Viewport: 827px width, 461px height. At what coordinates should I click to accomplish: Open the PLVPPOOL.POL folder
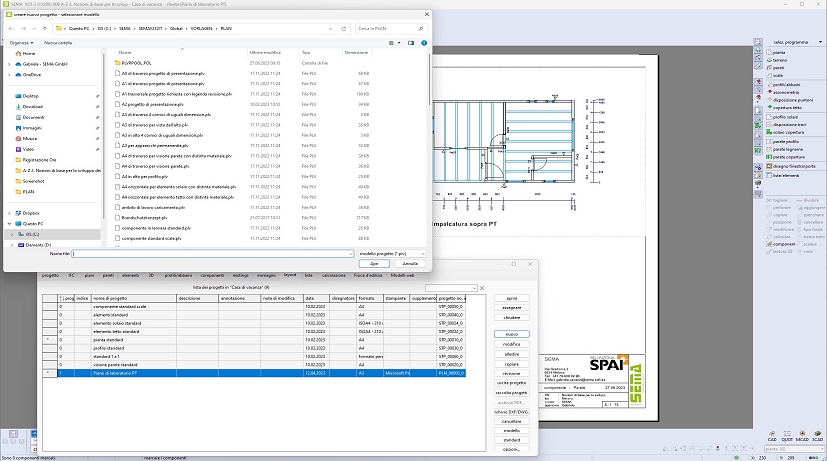pyautogui.click(x=134, y=62)
